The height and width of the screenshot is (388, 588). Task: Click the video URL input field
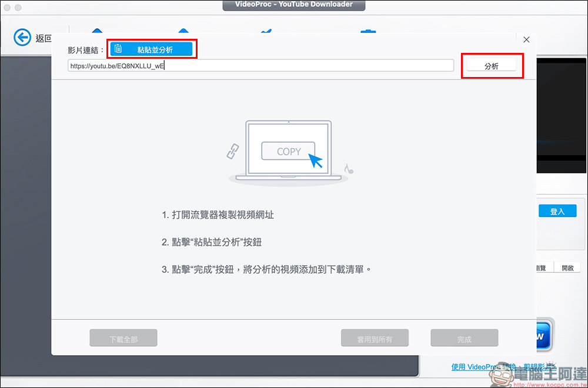pos(260,66)
